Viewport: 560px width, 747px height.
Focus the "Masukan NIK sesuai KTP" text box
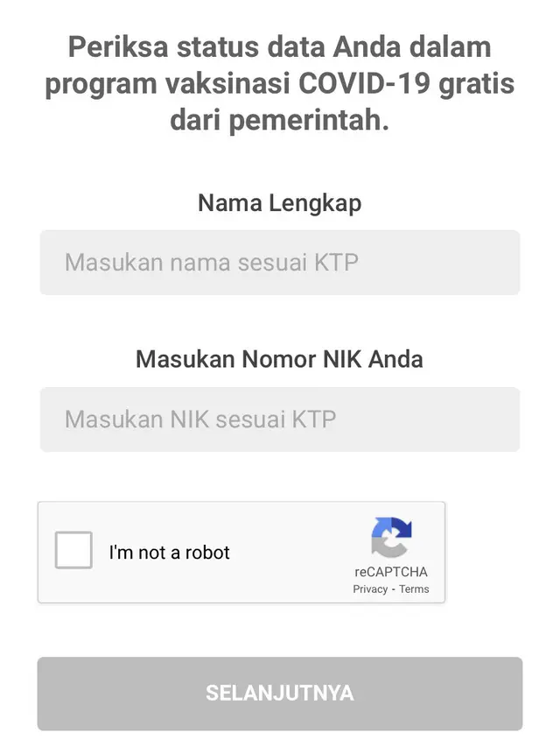pyautogui.click(x=279, y=419)
